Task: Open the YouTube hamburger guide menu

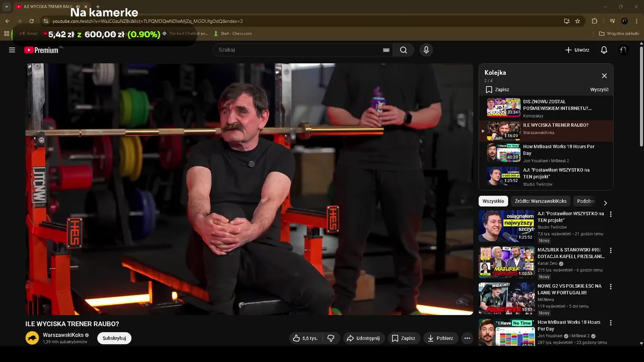Action: coord(12,50)
